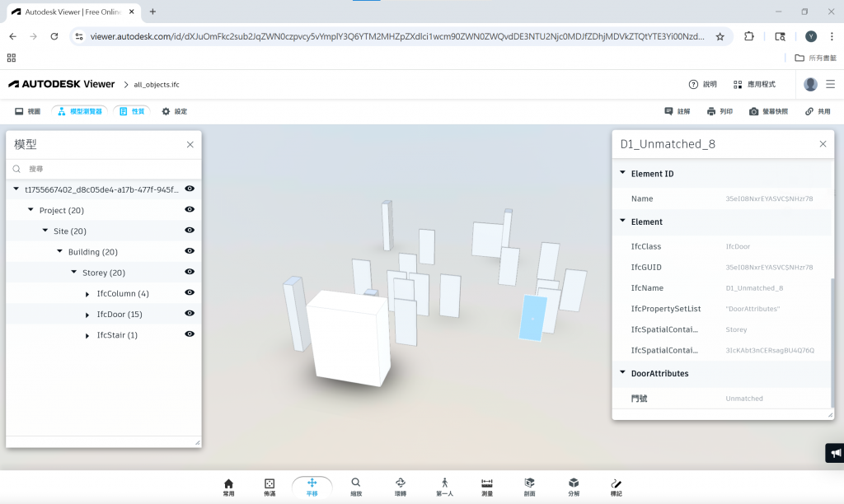Open the Views (視圖) panel
This screenshot has height=504, width=844.
pos(27,111)
